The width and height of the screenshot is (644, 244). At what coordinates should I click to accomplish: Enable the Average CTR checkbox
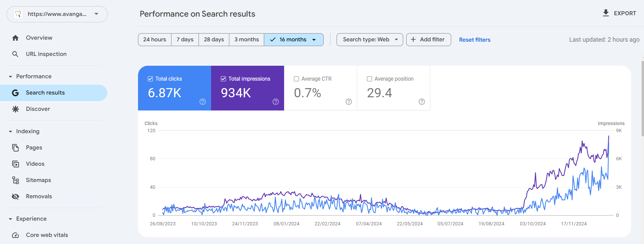point(297,79)
